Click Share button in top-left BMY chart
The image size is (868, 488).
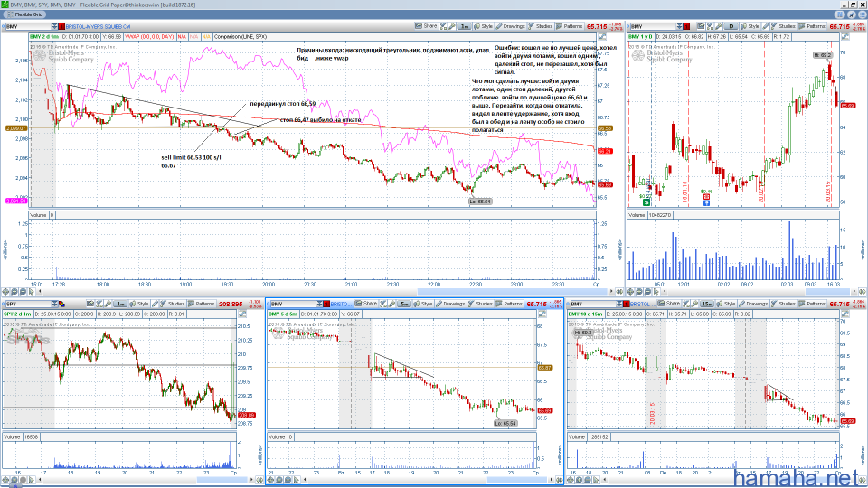426,26
